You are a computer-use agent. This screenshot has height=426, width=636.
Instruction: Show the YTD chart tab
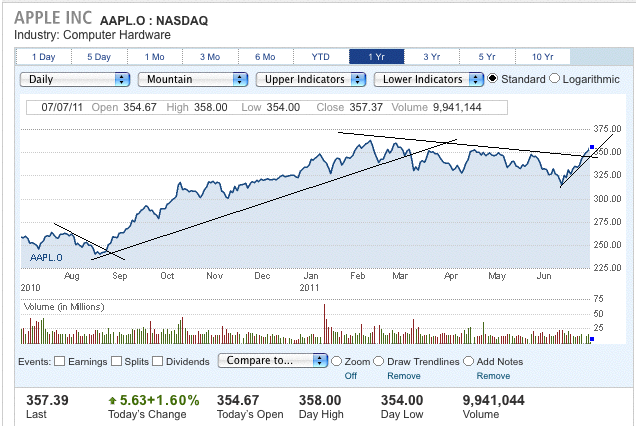pyautogui.click(x=321, y=57)
